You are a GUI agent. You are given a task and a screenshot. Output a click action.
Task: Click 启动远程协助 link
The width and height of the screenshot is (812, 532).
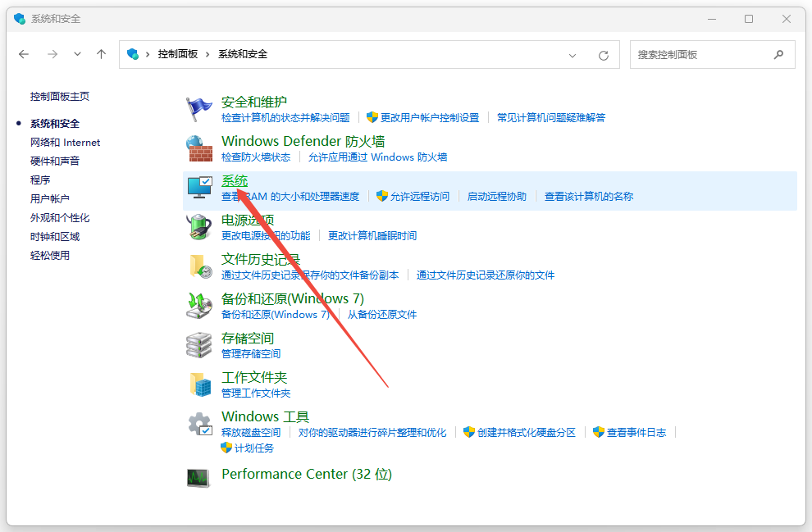[496, 197]
